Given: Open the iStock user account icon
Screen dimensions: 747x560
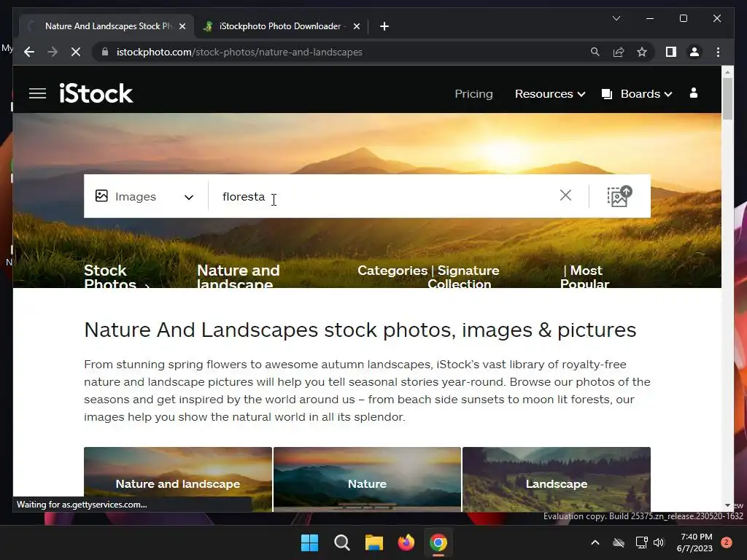Looking at the screenshot, I should 694,93.
